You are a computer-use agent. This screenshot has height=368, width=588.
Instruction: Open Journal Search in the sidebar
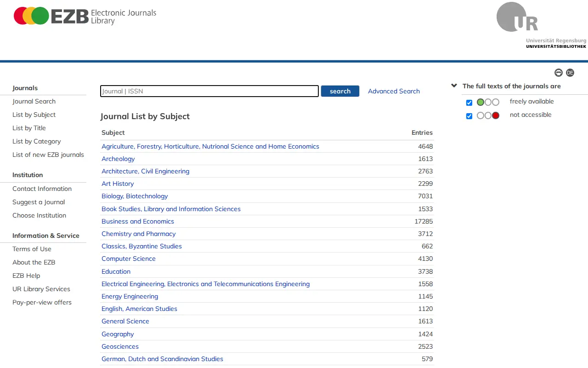point(34,101)
